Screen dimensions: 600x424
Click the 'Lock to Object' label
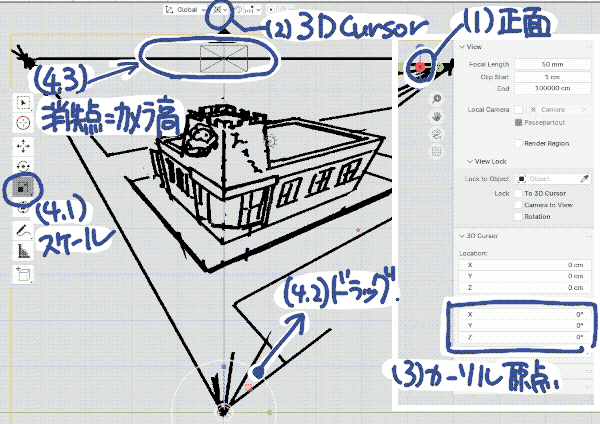click(486, 179)
